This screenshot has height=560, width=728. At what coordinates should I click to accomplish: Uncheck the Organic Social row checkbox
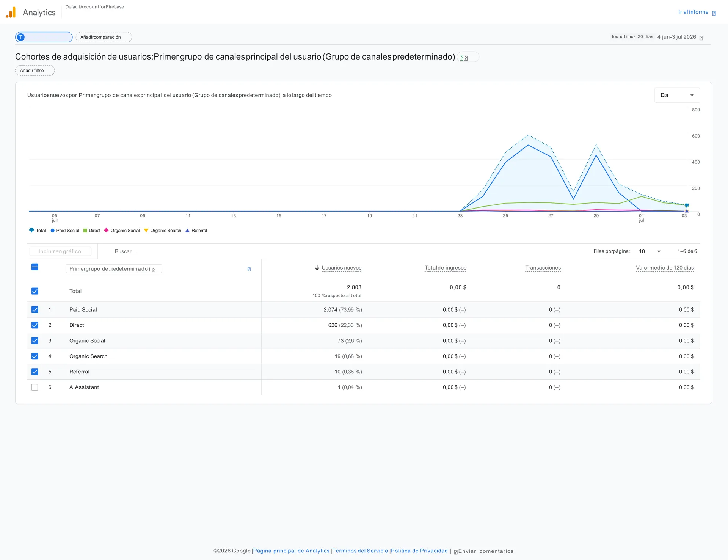(x=35, y=341)
